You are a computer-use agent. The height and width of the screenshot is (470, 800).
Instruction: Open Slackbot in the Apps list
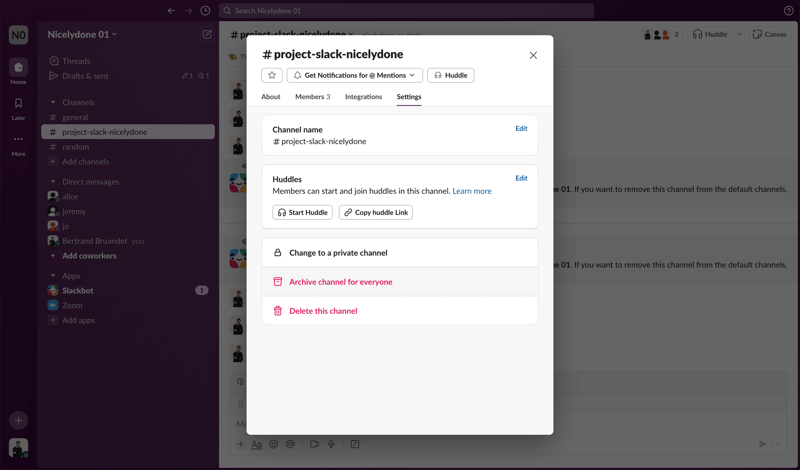(128, 290)
